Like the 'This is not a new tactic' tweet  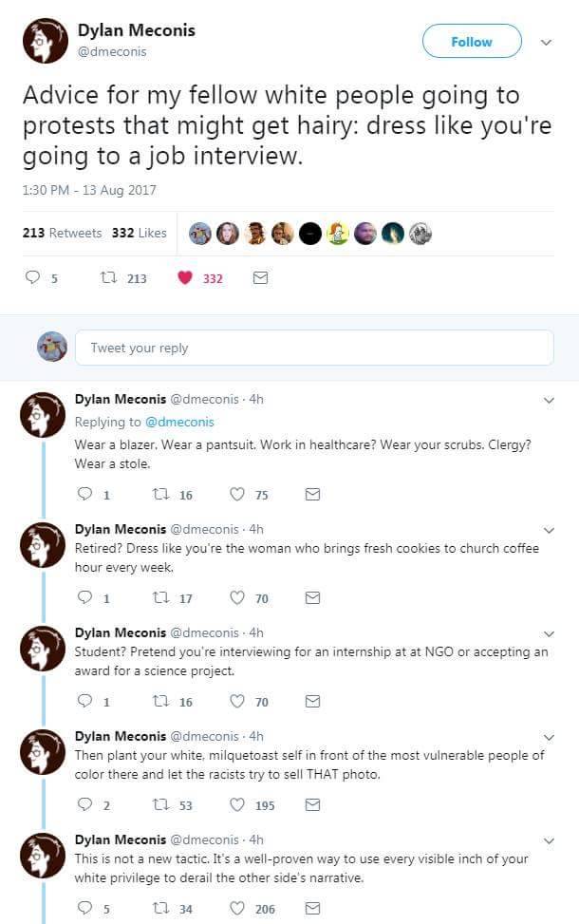(x=238, y=909)
